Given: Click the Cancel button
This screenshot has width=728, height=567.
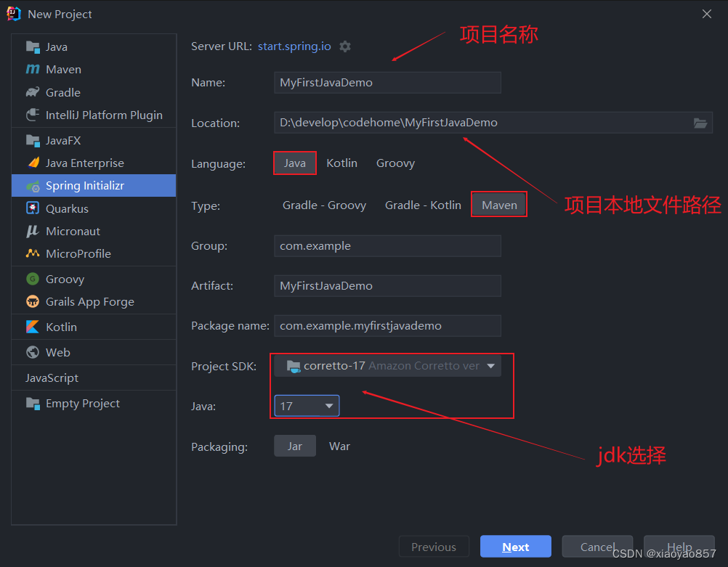Looking at the screenshot, I should [x=597, y=547].
